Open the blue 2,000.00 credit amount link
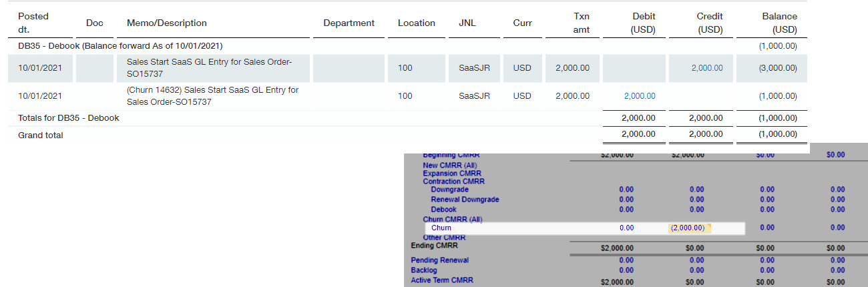The height and width of the screenshot is (287, 868). [x=707, y=68]
